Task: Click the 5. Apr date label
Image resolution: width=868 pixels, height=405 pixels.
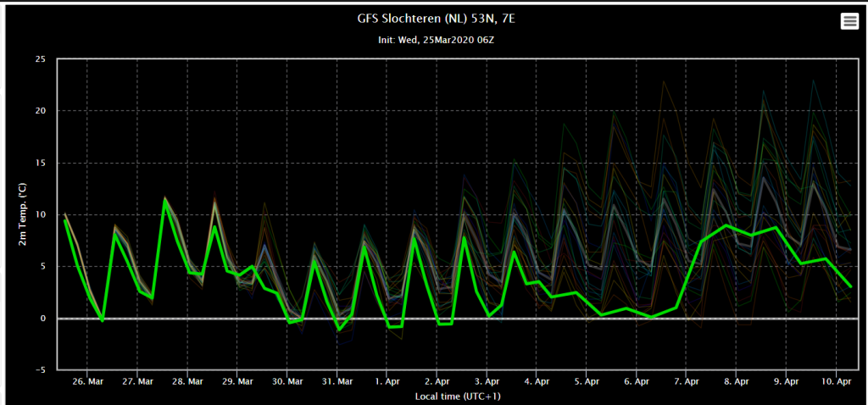Action: pyautogui.click(x=586, y=382)
